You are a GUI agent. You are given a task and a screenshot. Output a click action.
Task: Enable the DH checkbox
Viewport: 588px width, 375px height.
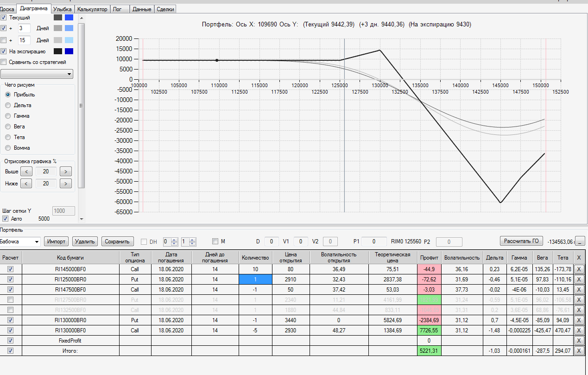[144, 242]
